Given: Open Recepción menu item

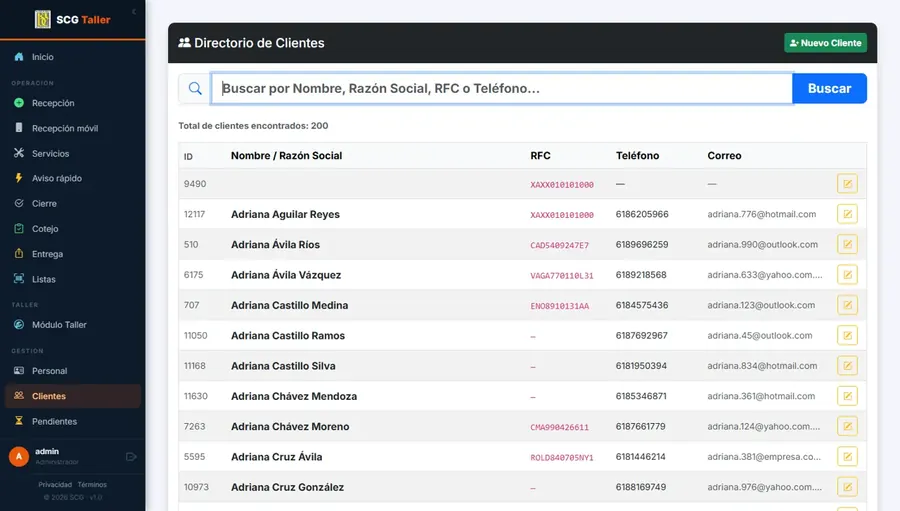Looking at the screenshot, I should [72, 103].
